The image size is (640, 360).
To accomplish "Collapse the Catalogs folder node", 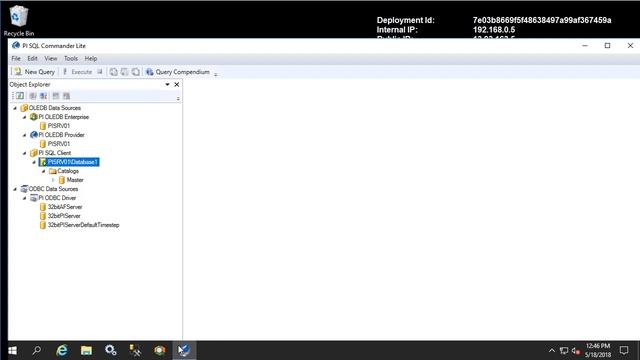I will (x=44, y=171).
